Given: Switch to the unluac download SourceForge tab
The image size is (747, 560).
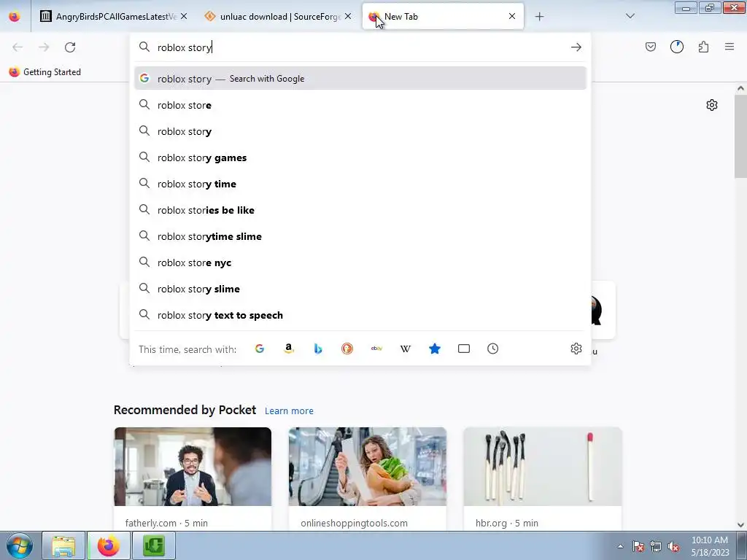Looking at the screenshot, I should pos(279,16).
